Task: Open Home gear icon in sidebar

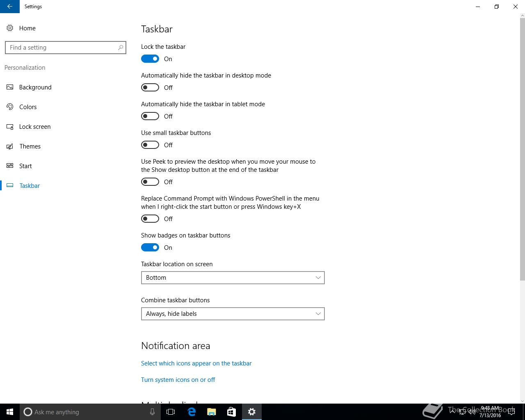Action: pyautogui.click(x=10, y=28)
